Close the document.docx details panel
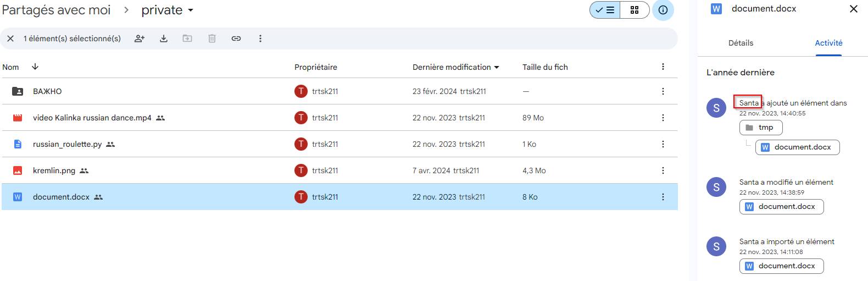The width and height of the screenshot is (868, 281). pyautogui.click(x=854, y=9)
